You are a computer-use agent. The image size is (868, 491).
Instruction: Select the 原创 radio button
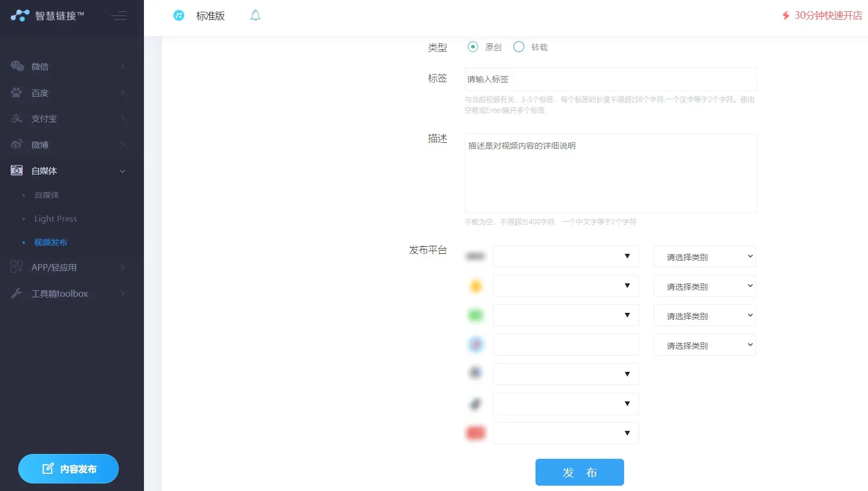(x=473, y=47)
